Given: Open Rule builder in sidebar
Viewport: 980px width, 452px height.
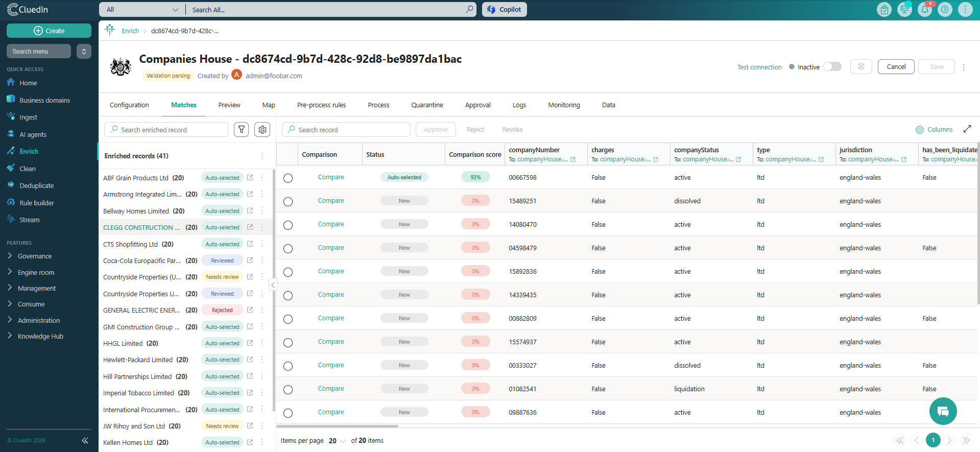Looking at the screenshot, I should [36, 203].
